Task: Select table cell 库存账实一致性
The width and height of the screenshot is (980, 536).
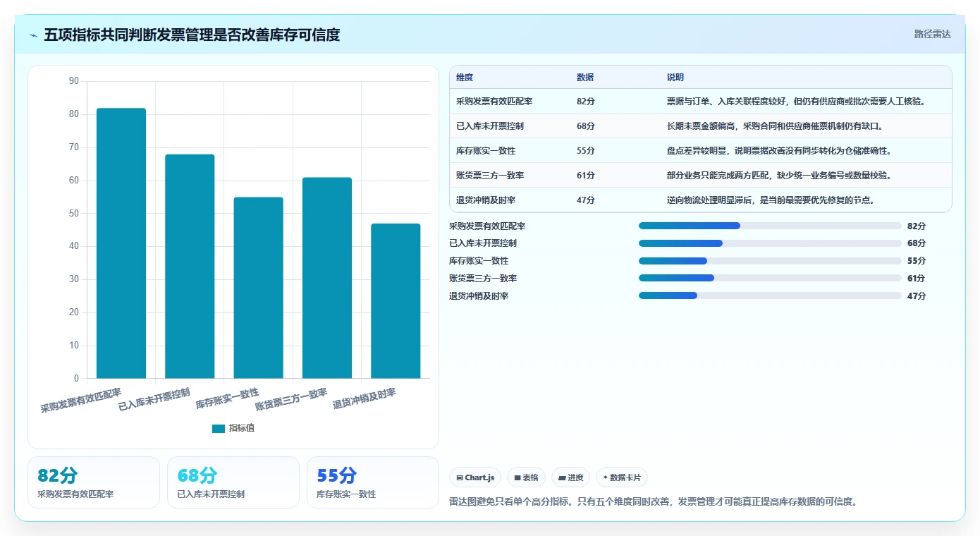Action: pos(486,150)
